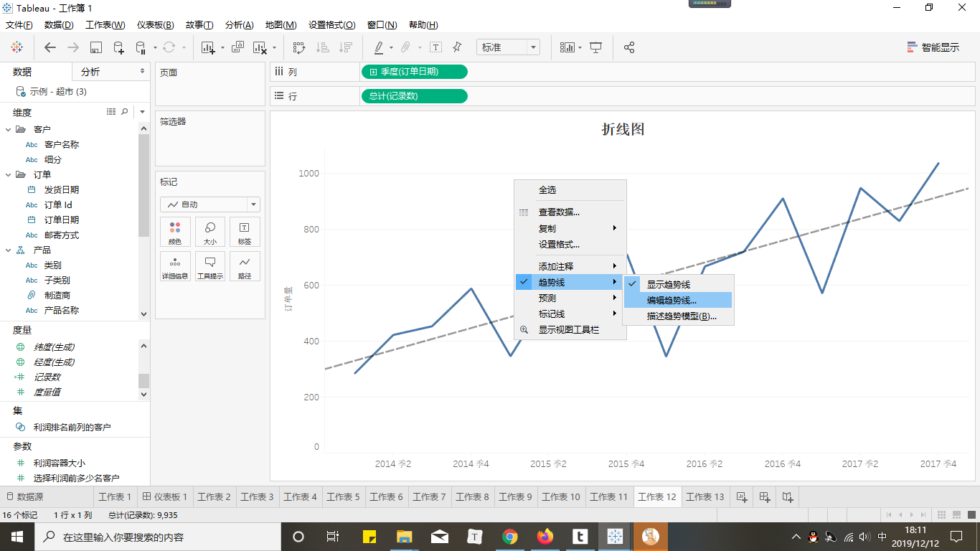The height and width of the screenshot is (551, 980).
Task: Undo the last action with back arrow
Action: pyautogui.click(x=50, y=47)
